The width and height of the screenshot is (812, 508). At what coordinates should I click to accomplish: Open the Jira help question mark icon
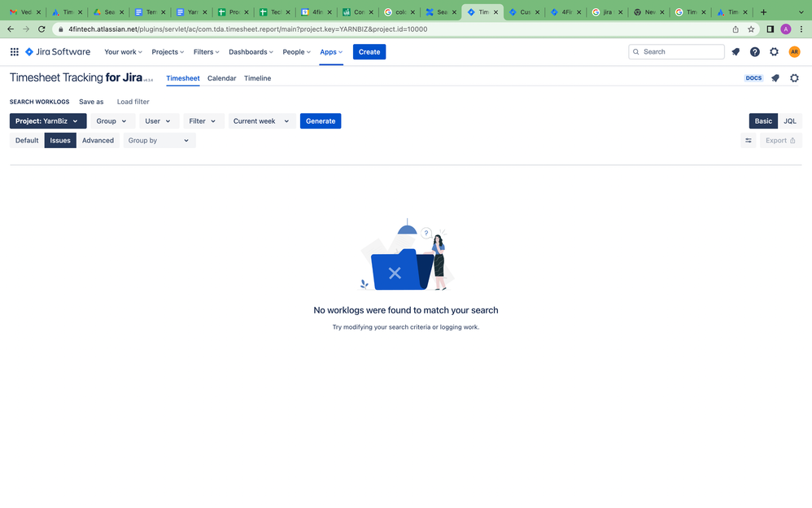click(x=754, y=52)
